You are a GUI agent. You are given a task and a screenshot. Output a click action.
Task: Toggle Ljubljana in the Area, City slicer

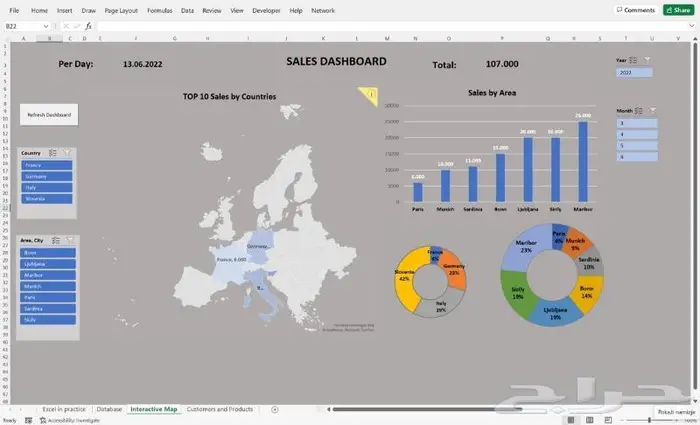(x=48, y=264)
